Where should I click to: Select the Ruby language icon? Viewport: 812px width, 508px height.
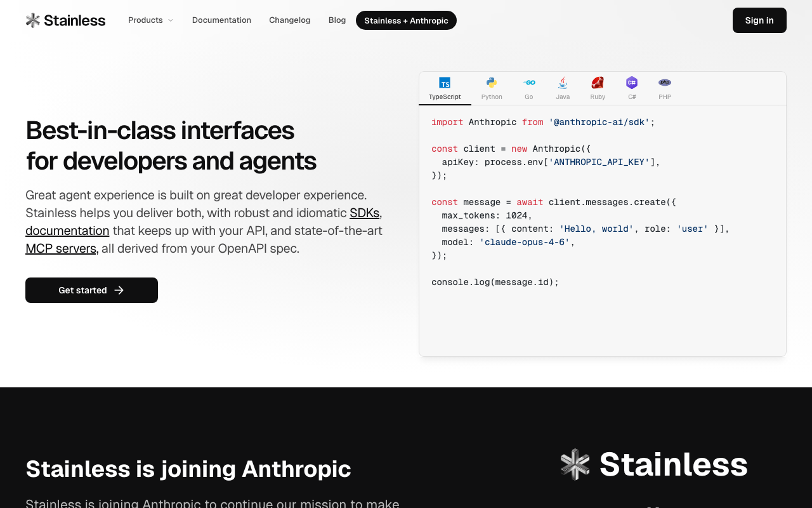(598, 83)
